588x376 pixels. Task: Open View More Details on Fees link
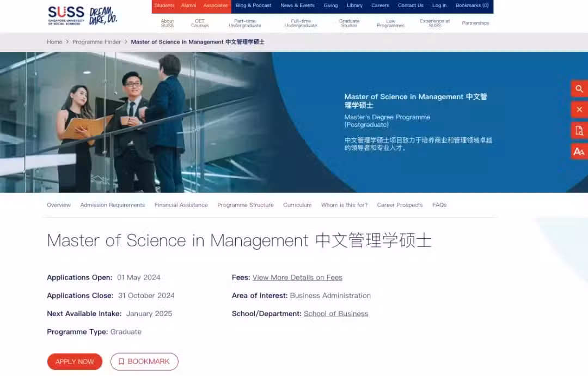297,277
